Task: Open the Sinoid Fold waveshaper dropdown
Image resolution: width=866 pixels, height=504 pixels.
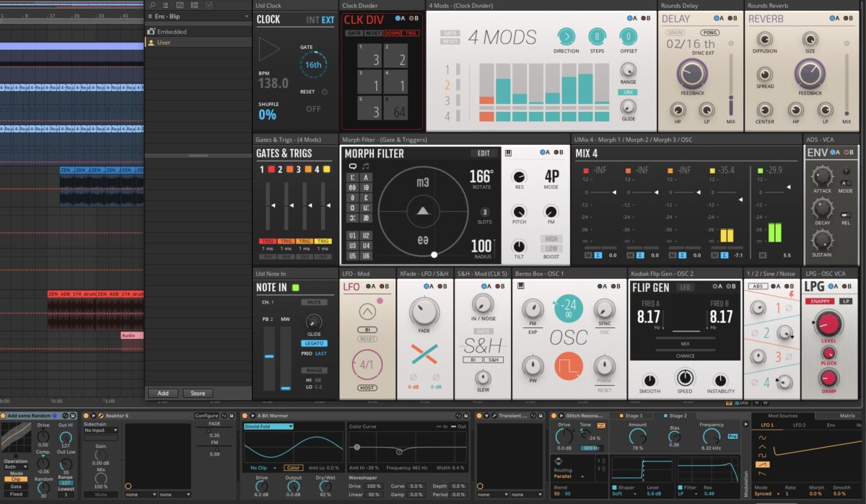Action: pyautogui.click(x=268, y=426)
